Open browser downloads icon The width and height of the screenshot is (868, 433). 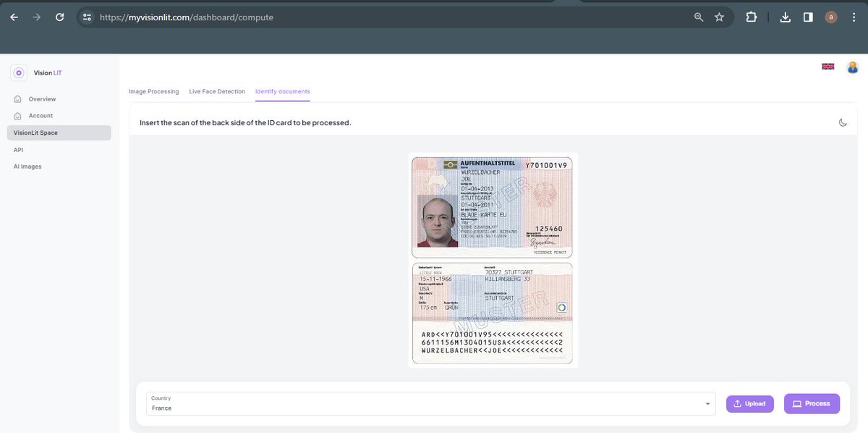[786, 17]
